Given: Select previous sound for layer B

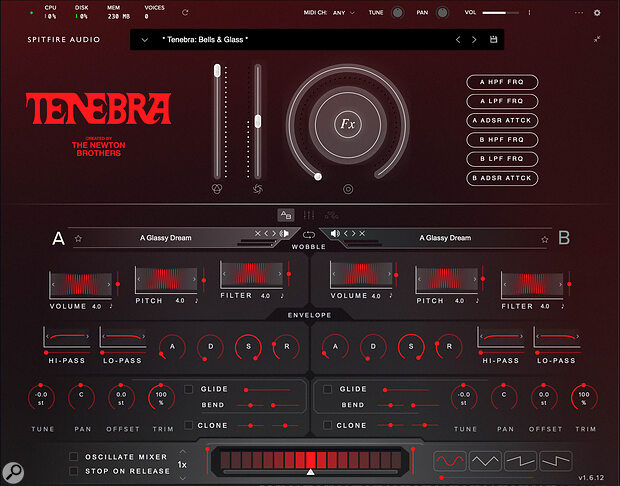Looking at the screenshot, I should coord(346,233).
